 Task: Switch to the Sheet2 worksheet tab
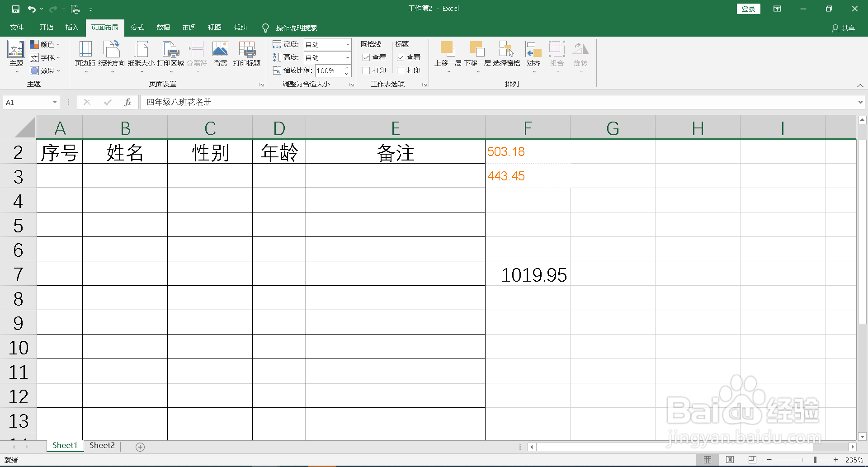(x=102, y=445)
